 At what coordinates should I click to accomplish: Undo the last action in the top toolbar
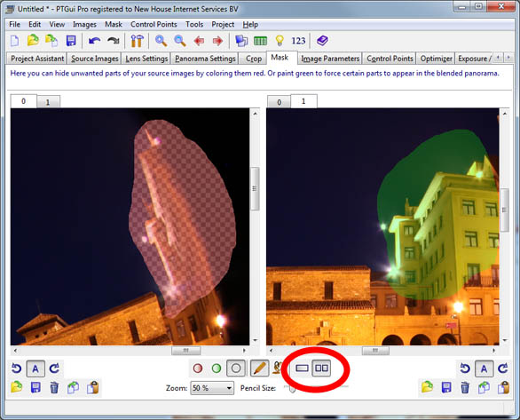point(95,41)
